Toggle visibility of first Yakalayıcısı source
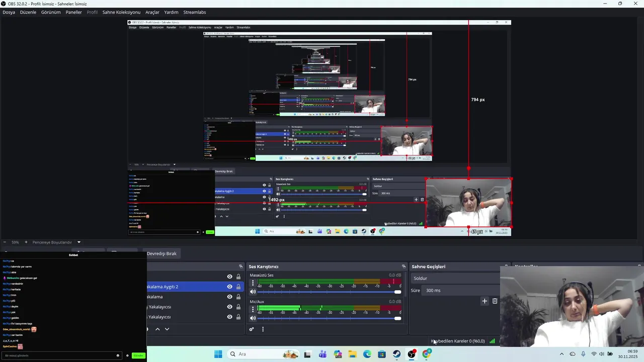 pyautogui.click(x=229, y=307)
